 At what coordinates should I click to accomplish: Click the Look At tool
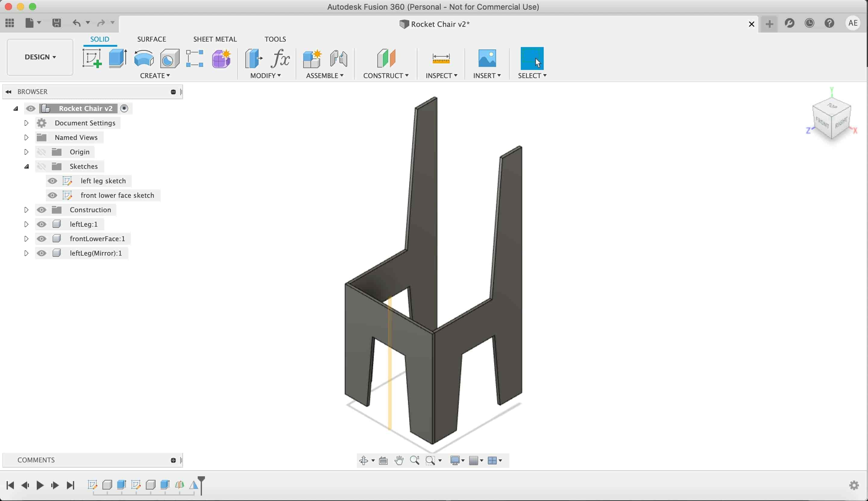tap(383, 460)
